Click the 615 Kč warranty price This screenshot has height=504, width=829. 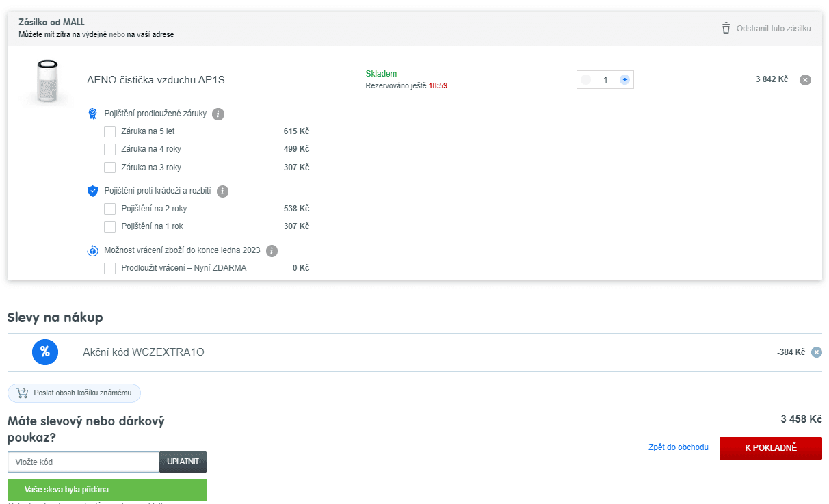point(296,131)
